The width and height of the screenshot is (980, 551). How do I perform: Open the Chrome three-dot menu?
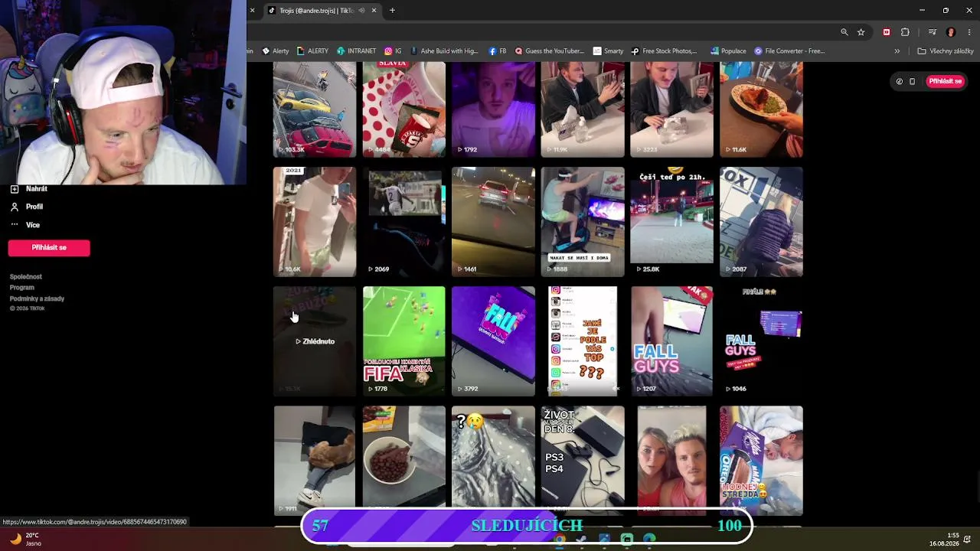pos(969,32)
